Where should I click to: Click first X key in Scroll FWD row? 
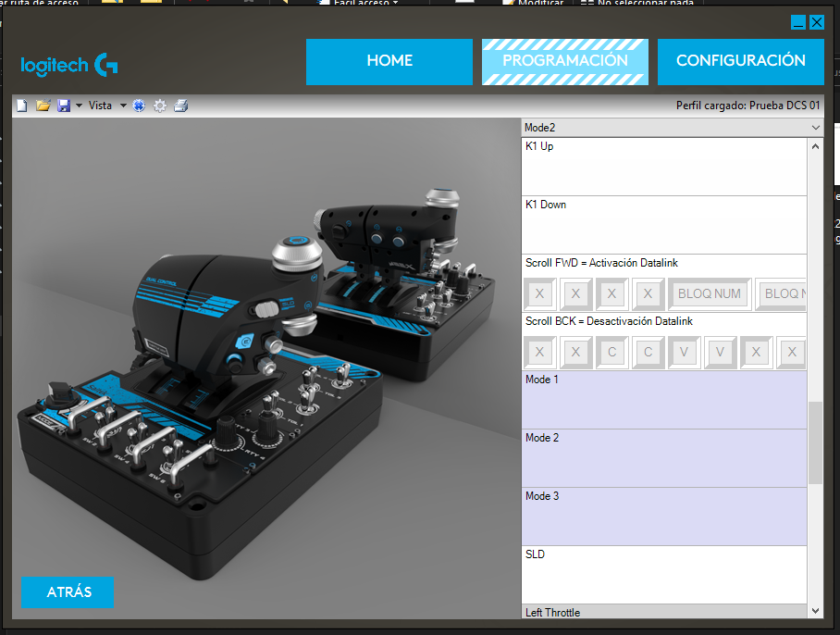pos(539,294)
